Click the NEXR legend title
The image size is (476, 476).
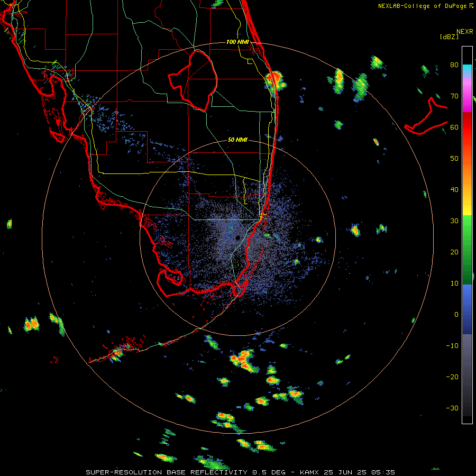tap(465, 32)
